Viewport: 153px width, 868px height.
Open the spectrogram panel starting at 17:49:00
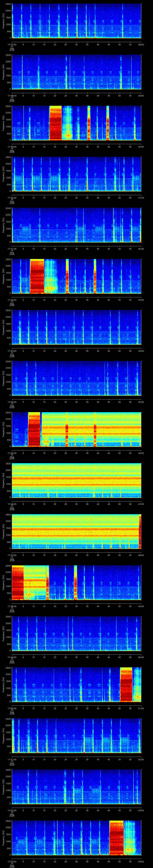tap(76, 633)
